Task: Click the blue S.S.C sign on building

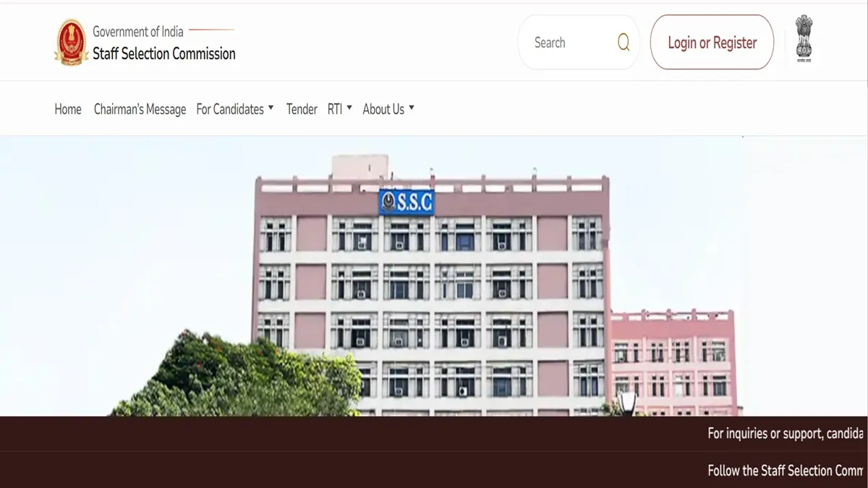Action: pyautogui.click(x=407, y=202)
